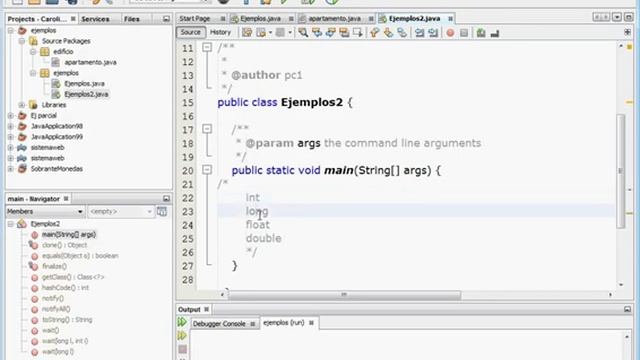This screenshot has width=640, height=360.
Task: Collapse the ejemplos project node
Action: pos(11,31)
